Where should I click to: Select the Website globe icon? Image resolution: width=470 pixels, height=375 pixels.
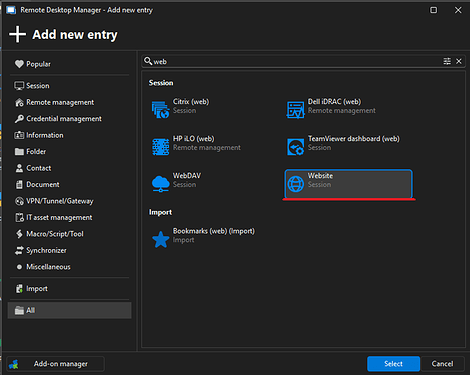(296, 184)
